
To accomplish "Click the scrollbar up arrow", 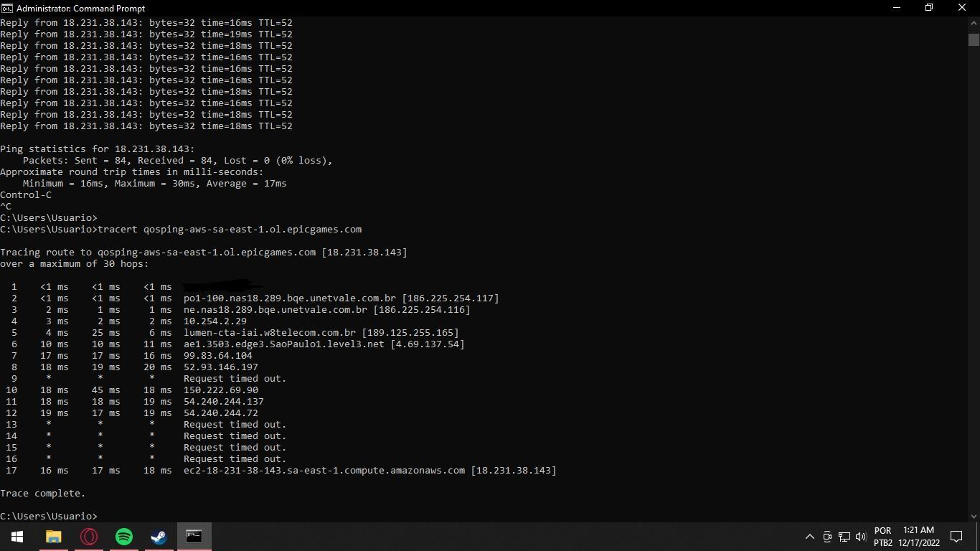I will click(x=974, y=22).
